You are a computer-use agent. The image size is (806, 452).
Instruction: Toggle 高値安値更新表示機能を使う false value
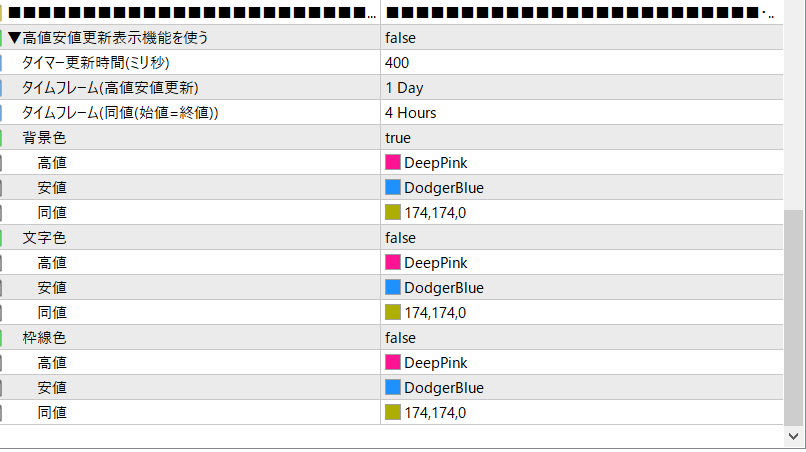pyautogui.click(x=580, y=38)
